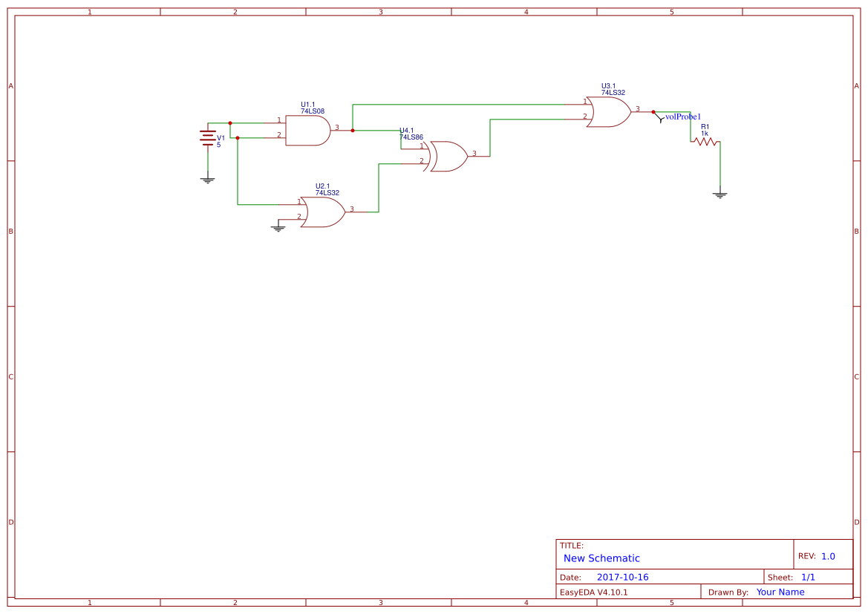Click the REV value "1.0"
The image size is (868, 614).
pos(828,556)
